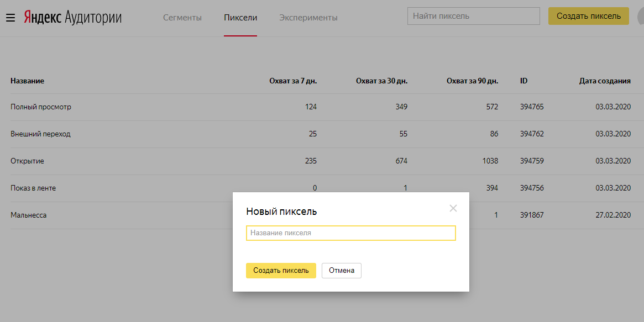Select the Пиксели tab
Viewport: 644px width, 322px height.
pos(240,18)
